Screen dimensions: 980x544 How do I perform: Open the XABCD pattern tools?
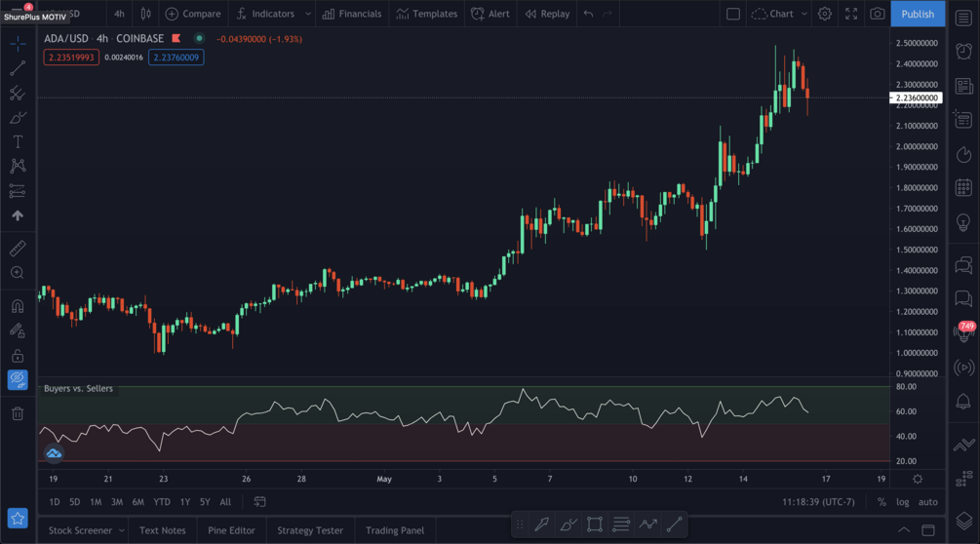[x=18, y=166]
